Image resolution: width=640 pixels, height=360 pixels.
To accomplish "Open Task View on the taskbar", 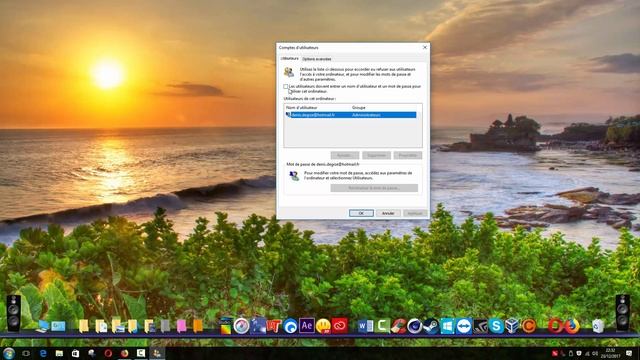I will click(26, 353).
